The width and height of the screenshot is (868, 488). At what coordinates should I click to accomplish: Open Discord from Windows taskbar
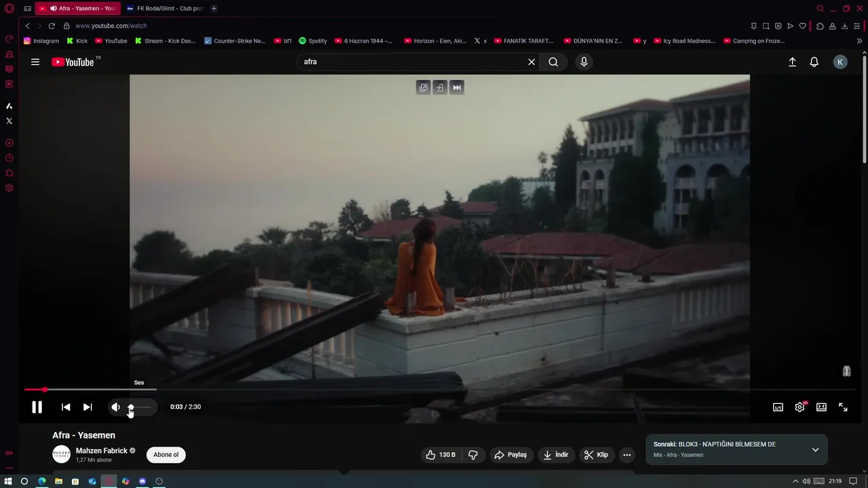pos(142,481)
